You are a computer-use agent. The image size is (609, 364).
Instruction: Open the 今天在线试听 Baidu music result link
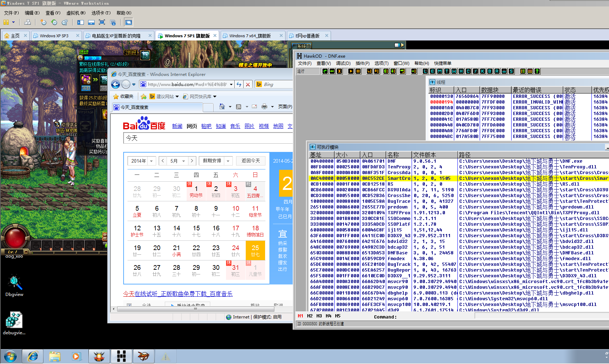(178, 294)
